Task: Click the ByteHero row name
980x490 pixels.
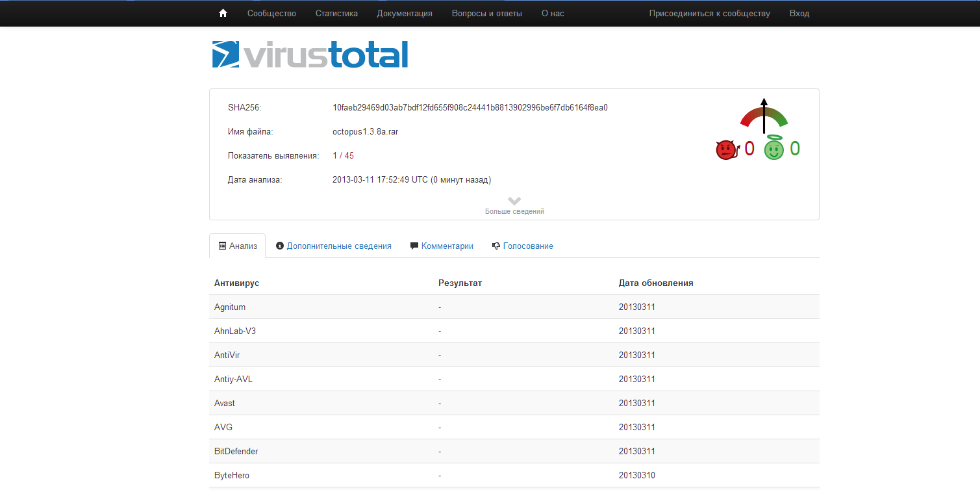Action: tap(232, 475)
